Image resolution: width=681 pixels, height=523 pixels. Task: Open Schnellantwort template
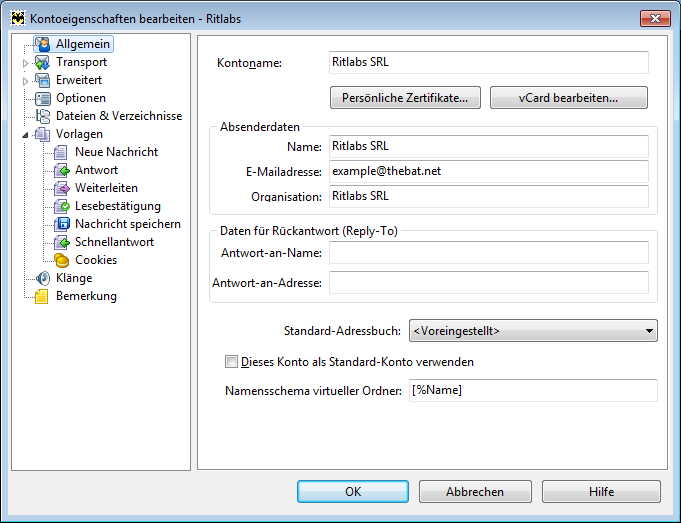pos(114,242)
